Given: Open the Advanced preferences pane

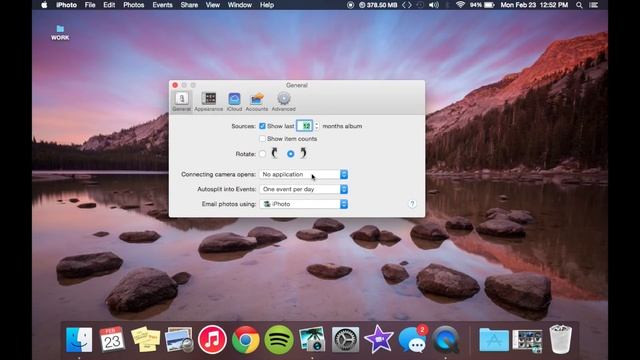Looking at the screenshot, I should click(x=284, y=102).
